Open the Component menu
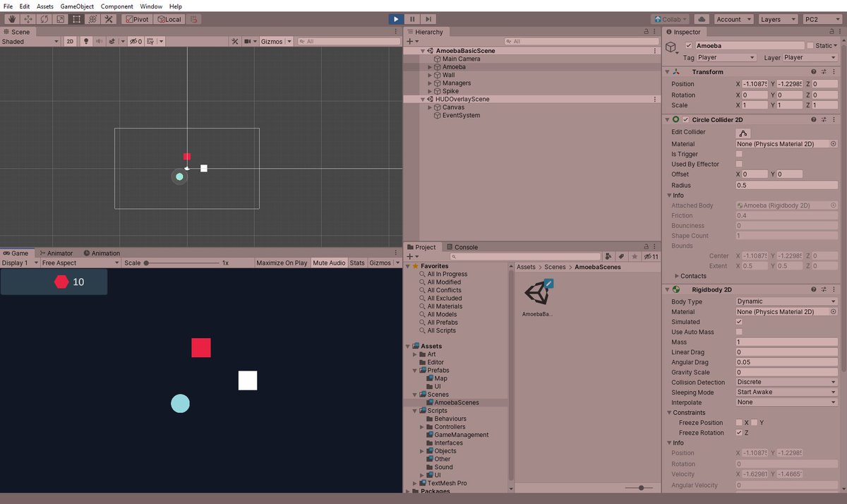The image size is (847, 504). (117, 6)
